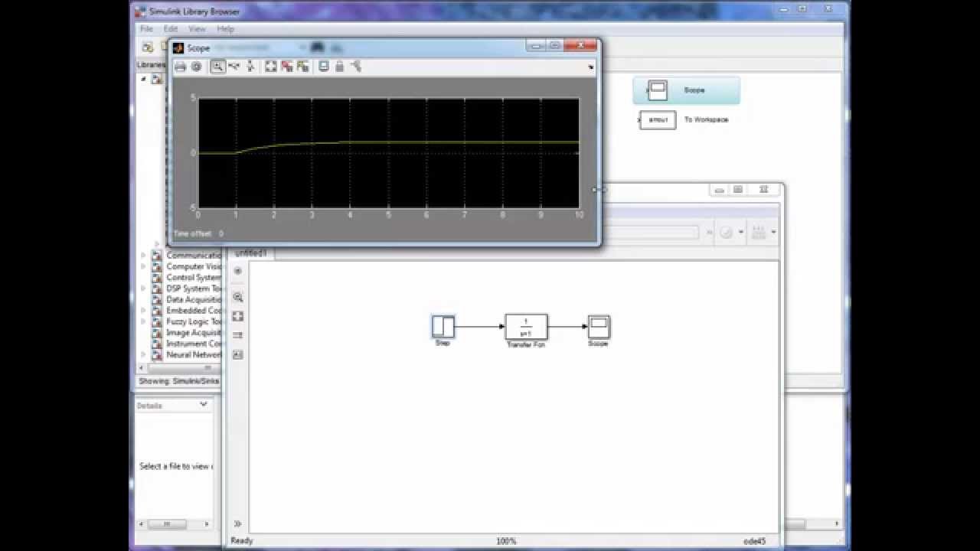The width and height of the screenshot is (980, 551).
Task: Select the Zoom tool in Scope toolbar
Action: coord(218,67)
